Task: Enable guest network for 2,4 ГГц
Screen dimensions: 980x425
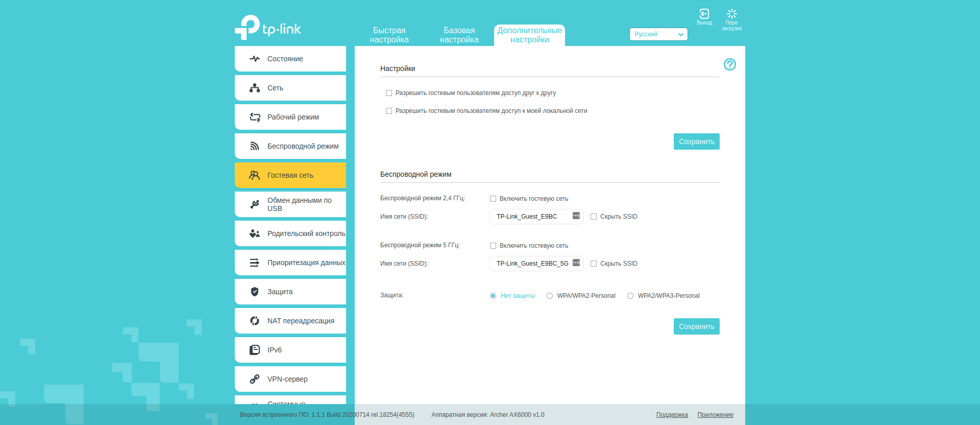Action: [x=493, y=199]
